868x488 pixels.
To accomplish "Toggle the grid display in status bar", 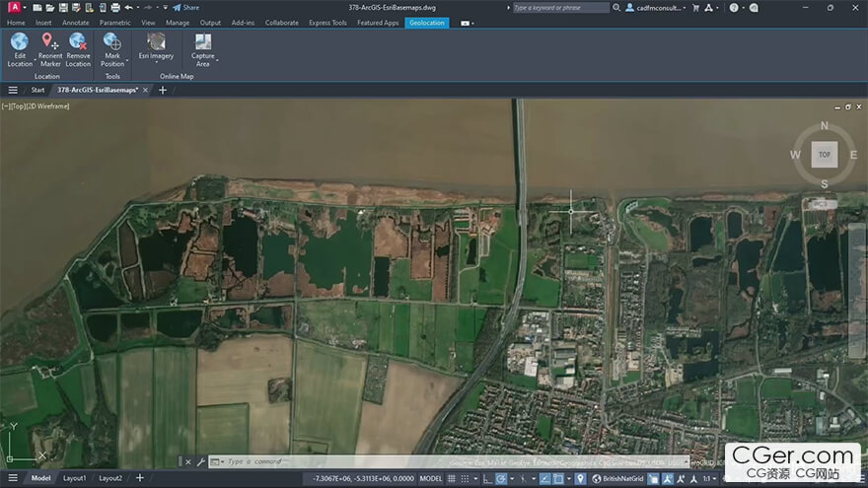I will click(x=451, y=478).
